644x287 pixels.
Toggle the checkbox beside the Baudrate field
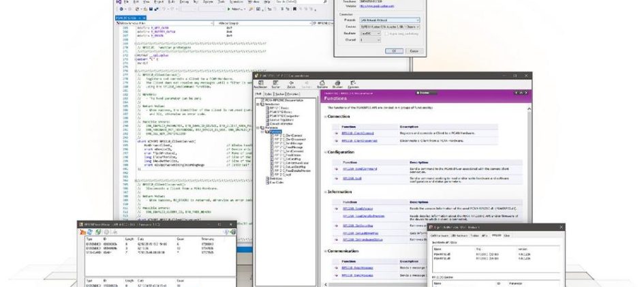pos(386,32)
